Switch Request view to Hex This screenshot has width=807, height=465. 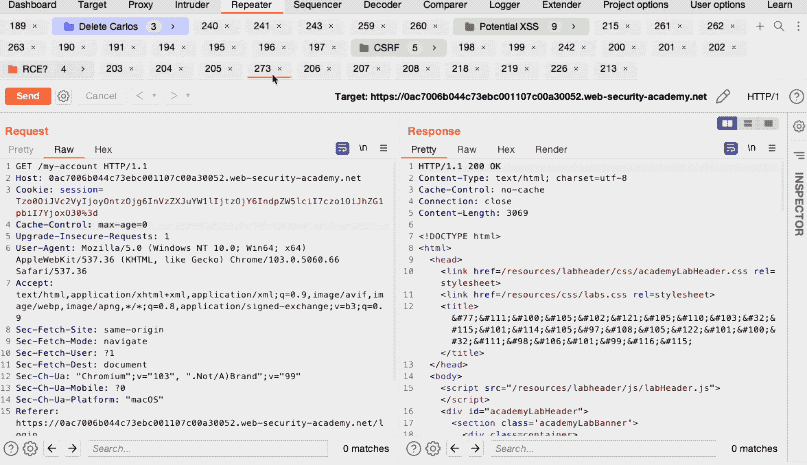[x=103, y=149]
